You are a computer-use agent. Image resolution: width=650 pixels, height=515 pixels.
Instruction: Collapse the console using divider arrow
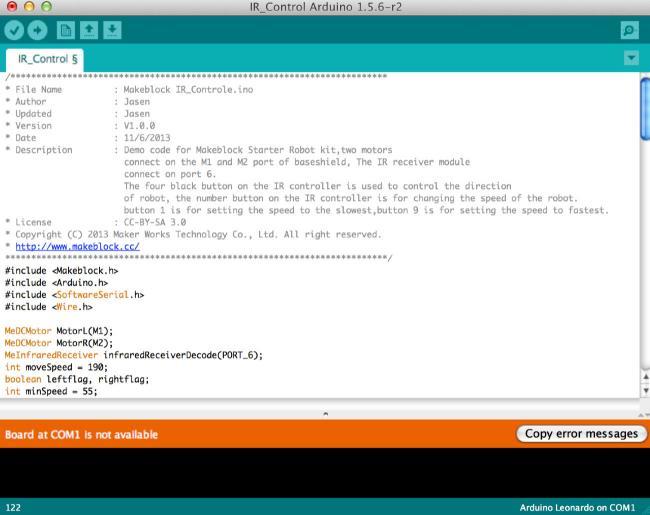pos(325,413)
